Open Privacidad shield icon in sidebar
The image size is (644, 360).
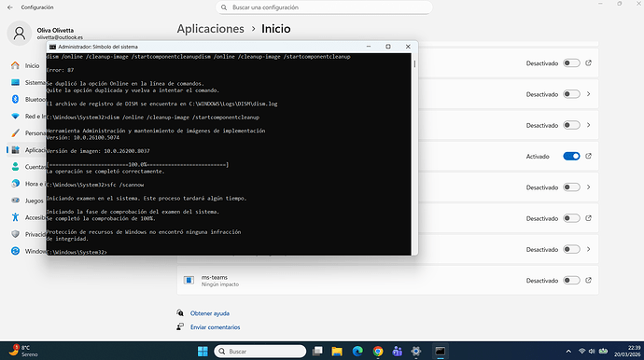15,234
